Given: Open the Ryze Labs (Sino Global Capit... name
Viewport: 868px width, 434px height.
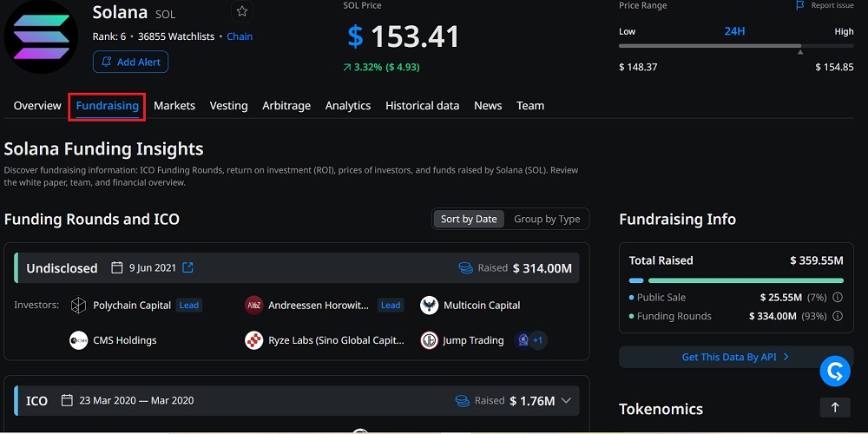Looking at the screenshot, I should [x=336, y=340].
